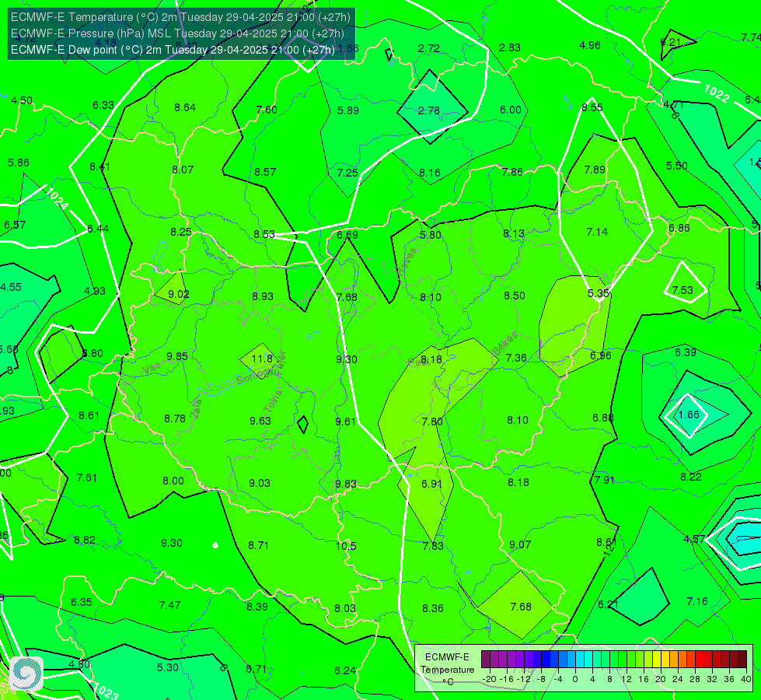Click the 9.61 temperature value
The image size is (761, 700).
[x=346, y=422]
